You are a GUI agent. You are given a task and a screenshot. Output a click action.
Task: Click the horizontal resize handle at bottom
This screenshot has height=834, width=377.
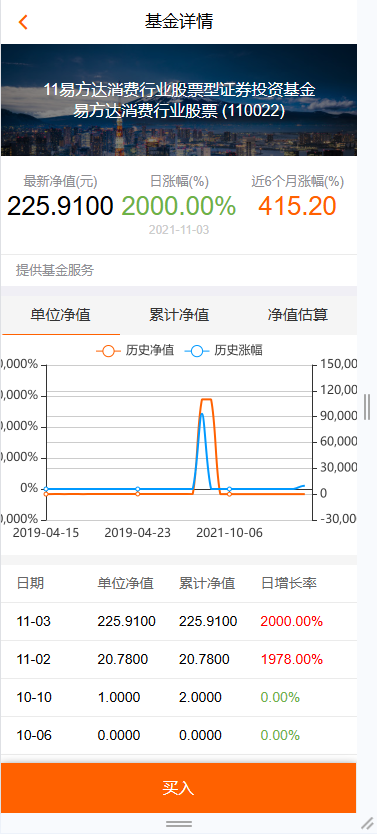click(179, 824)
